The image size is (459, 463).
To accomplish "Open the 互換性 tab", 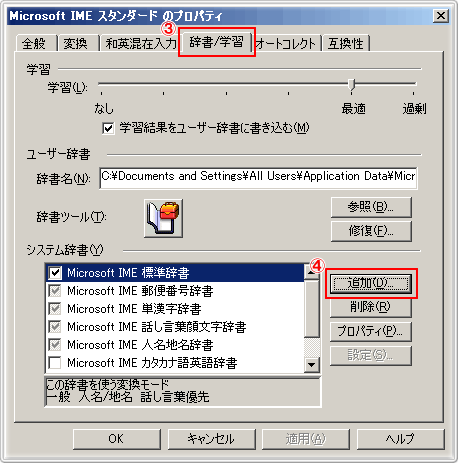I will coord(346,43).
